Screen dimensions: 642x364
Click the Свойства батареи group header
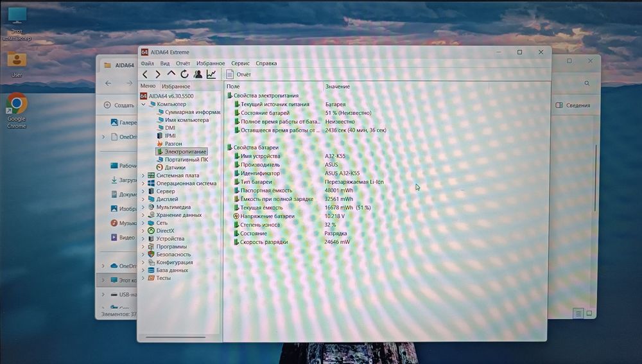click(x=252, y=148)
